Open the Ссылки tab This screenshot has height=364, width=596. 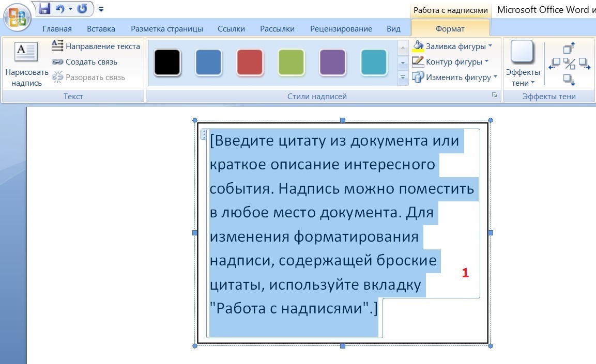pyautogui.click(x=231, y=29)
